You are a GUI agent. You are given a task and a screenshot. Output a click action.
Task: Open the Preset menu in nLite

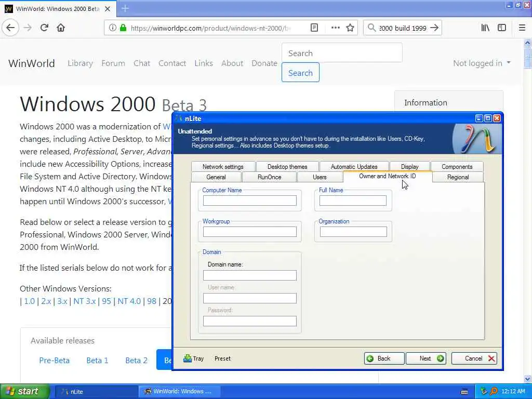(x=222, y=358)
